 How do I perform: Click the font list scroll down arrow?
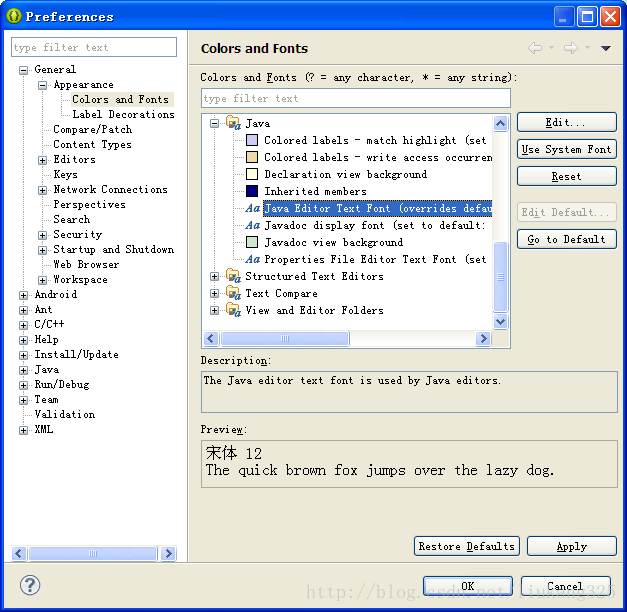pyautogui.click(x=501, y=321)
